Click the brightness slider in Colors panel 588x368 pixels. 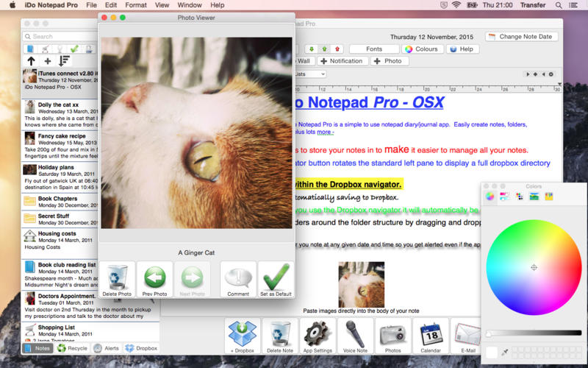[x=534, y=333]
